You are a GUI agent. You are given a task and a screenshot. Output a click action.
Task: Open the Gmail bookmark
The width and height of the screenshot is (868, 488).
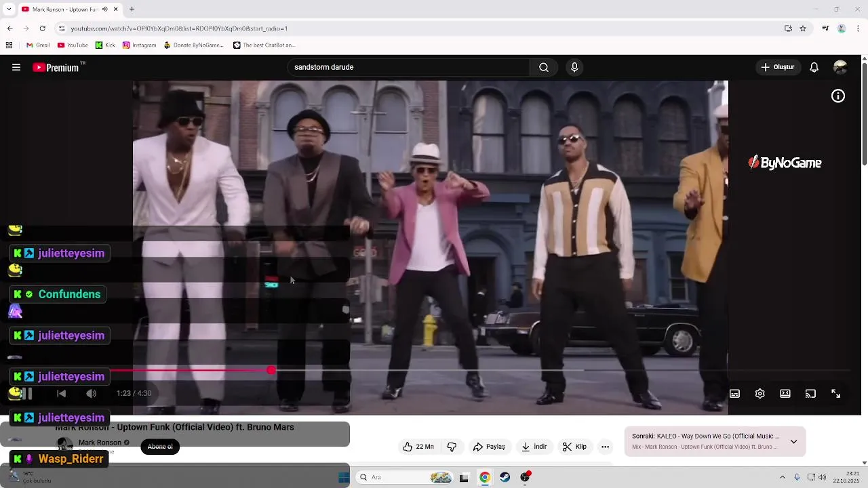click(x=38, y=45)
